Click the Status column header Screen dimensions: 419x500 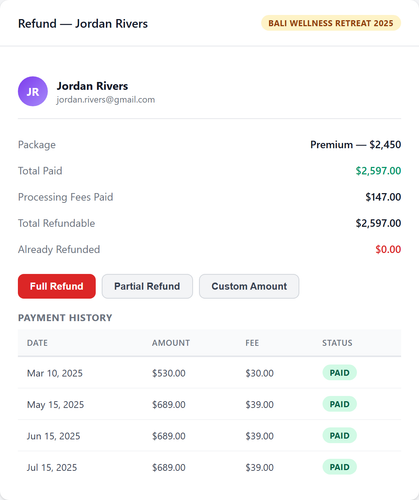pos(337,343)
